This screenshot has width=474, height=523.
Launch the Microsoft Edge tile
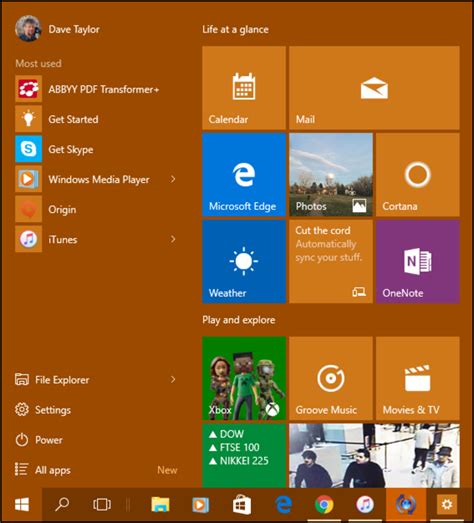pos(244,174)
